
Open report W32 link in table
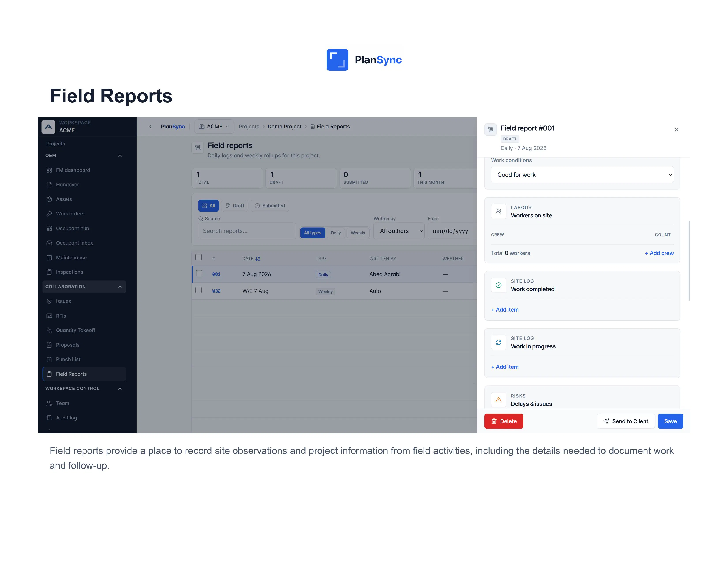click(x=216, y=291)
